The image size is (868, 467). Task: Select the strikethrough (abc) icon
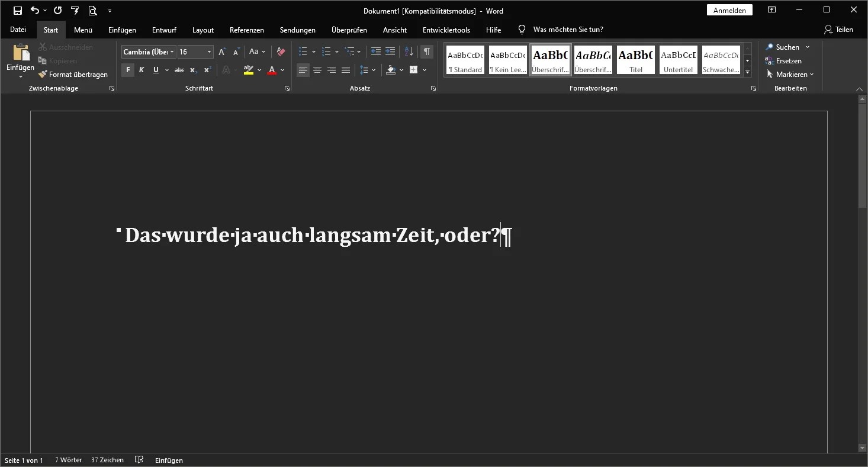pos(179,70)
